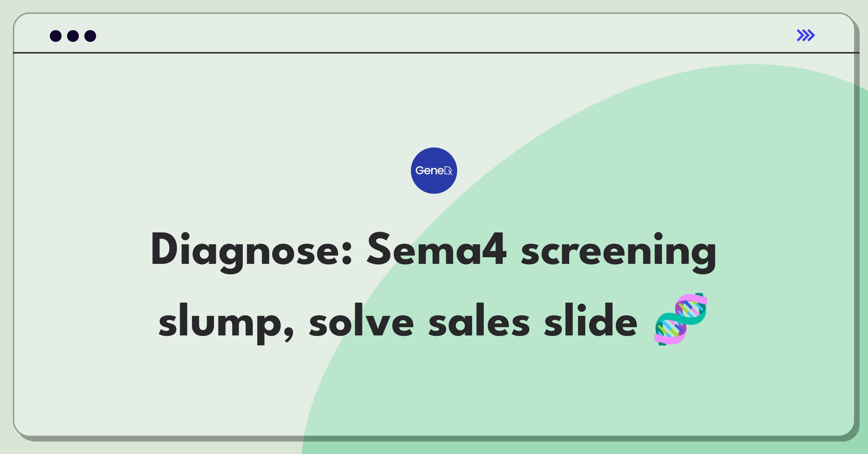The width and height of the screenshot is (868, 454).
Task: Click the white "Gene" text inside the logo
Action: point(429,171)
